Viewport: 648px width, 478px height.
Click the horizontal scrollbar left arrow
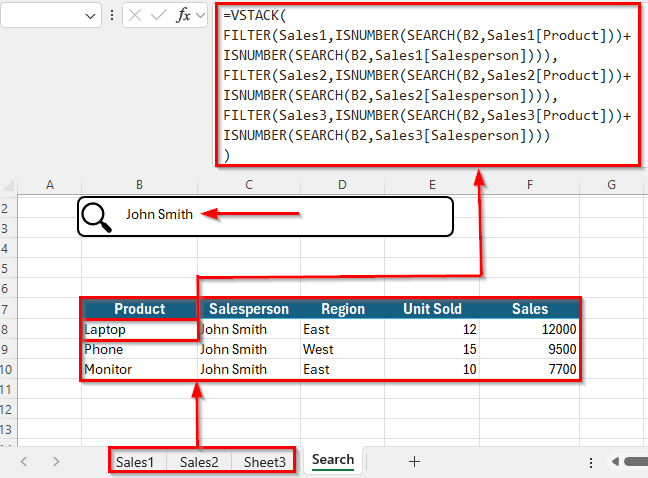(615, 461)
